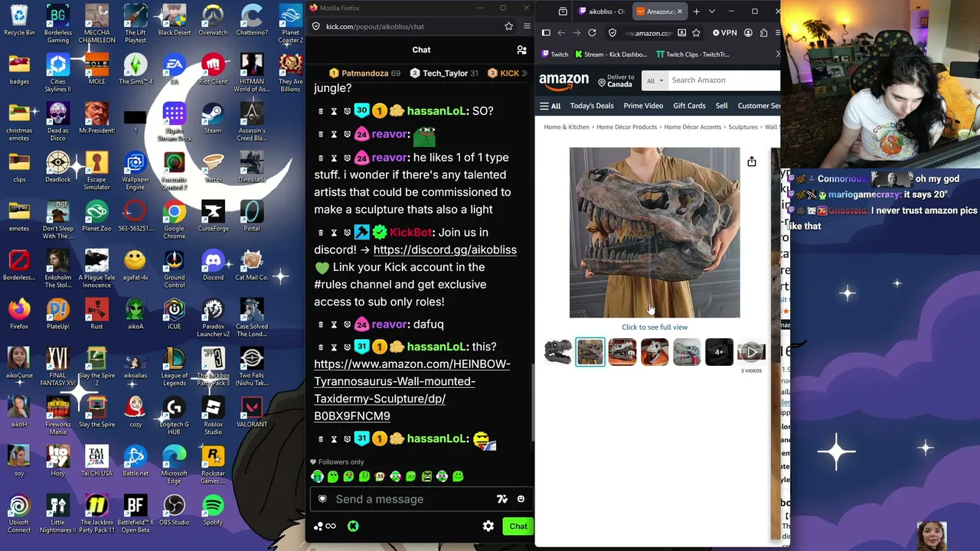980x551 pixels.
Task: Click the discord.gg/aikobliss link in chat
Action: coord(445,249)
